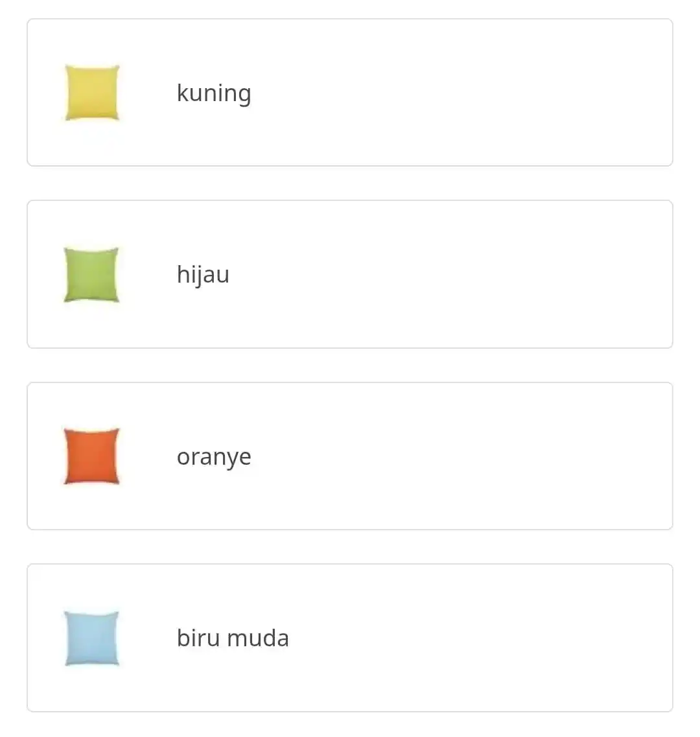Click the last answer card on the screen
The height and width of the screenshot is (737, 700).
point(350,638)
